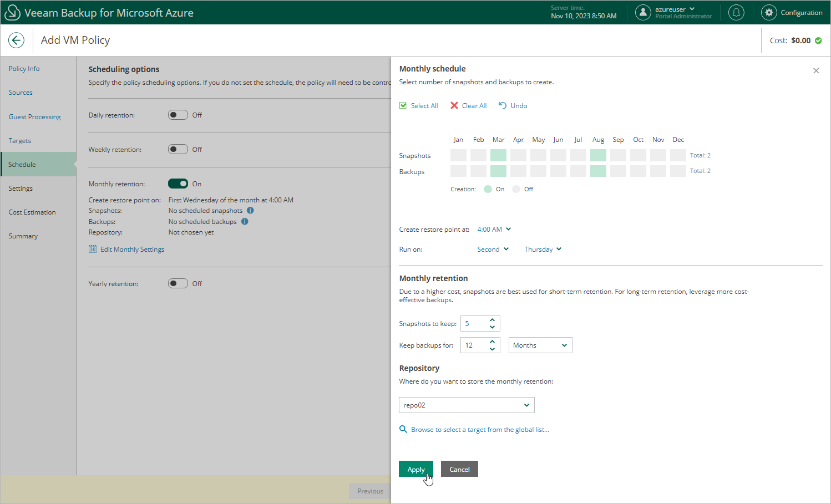This screenshot has height=504, width=831.
Task: Increase Snapshots to keep value
Action: click(x=492, y=320)
